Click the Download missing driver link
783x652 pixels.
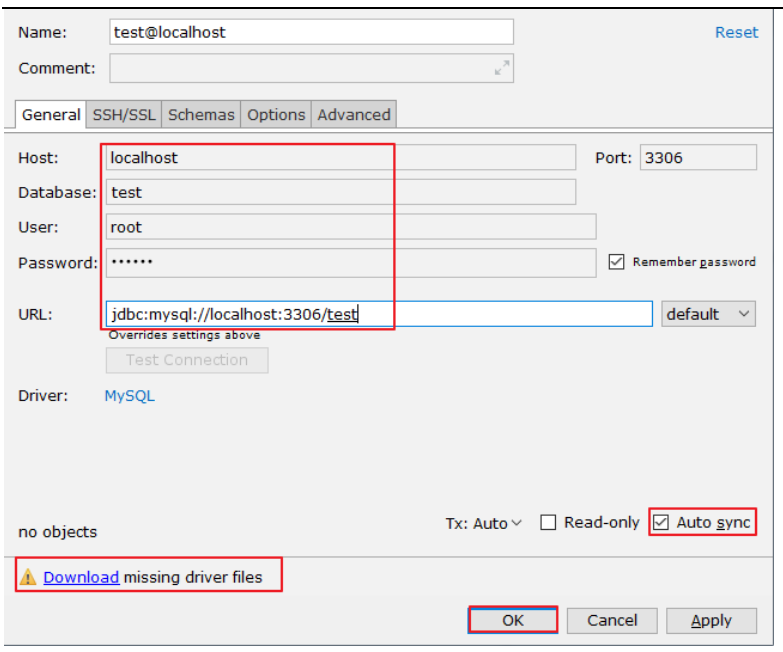[81, 577]
